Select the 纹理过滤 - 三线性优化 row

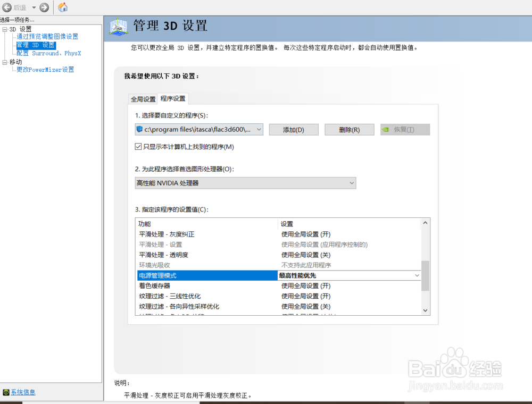tap(278, 296)
